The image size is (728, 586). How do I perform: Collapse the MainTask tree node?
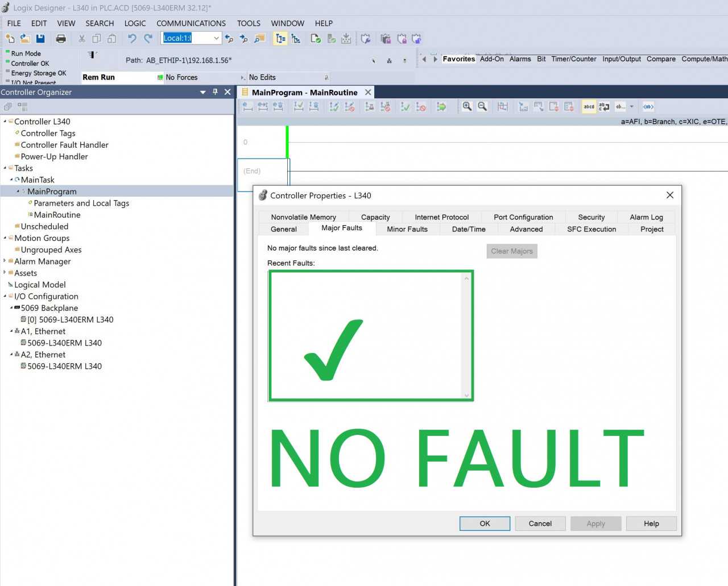[x=12, y=180]
